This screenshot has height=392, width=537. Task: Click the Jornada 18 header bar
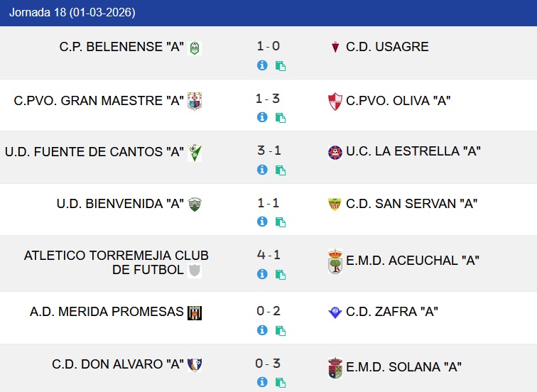[x=268, y=13]
